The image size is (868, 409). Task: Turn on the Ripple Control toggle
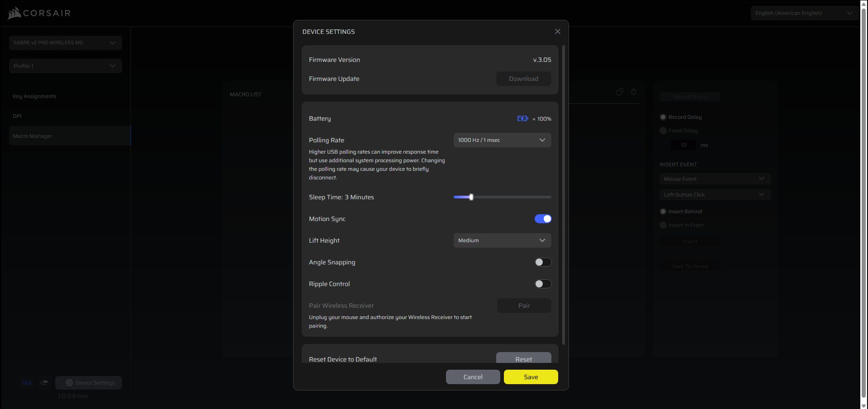click(x=543, y=284)
